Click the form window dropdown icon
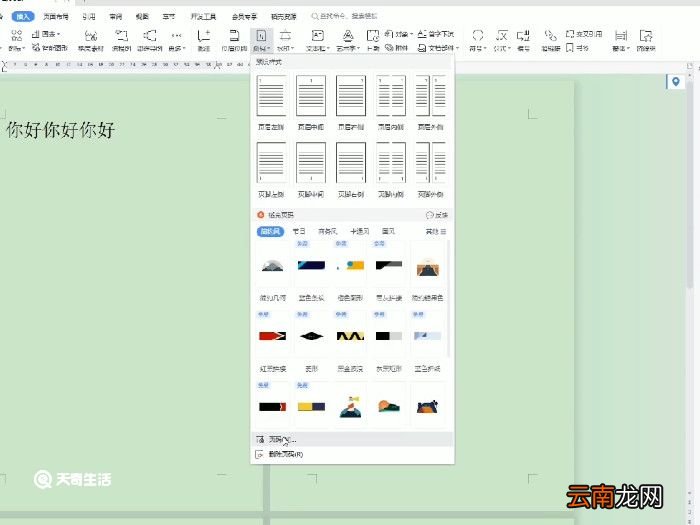 tap(621, 40)
